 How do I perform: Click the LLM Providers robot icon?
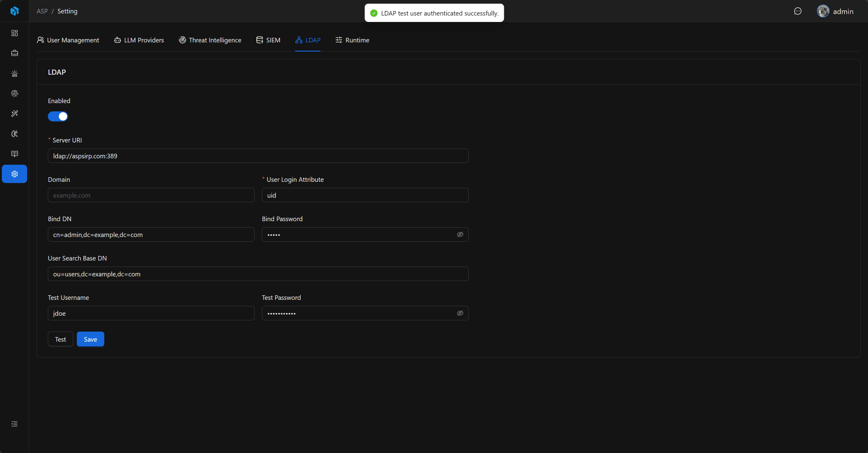coord(117,40)
